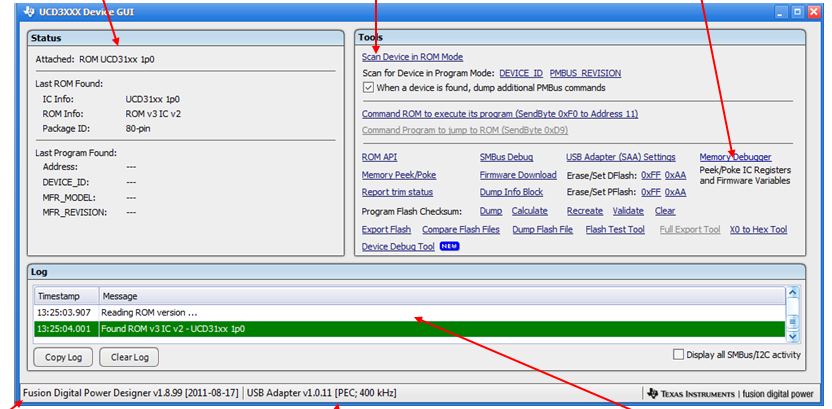This screenshot has height=409, width=832.
Task: Maximize the UCD3XXX Device GUI window
Action: coord(798,12)
